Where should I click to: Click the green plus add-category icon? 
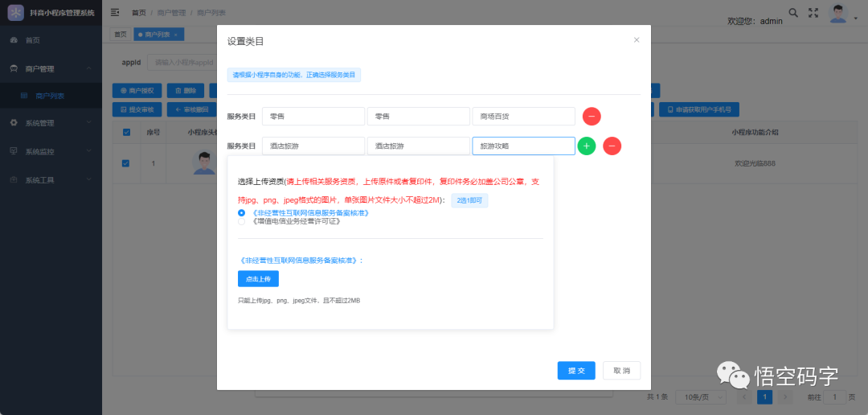(586, 146)
